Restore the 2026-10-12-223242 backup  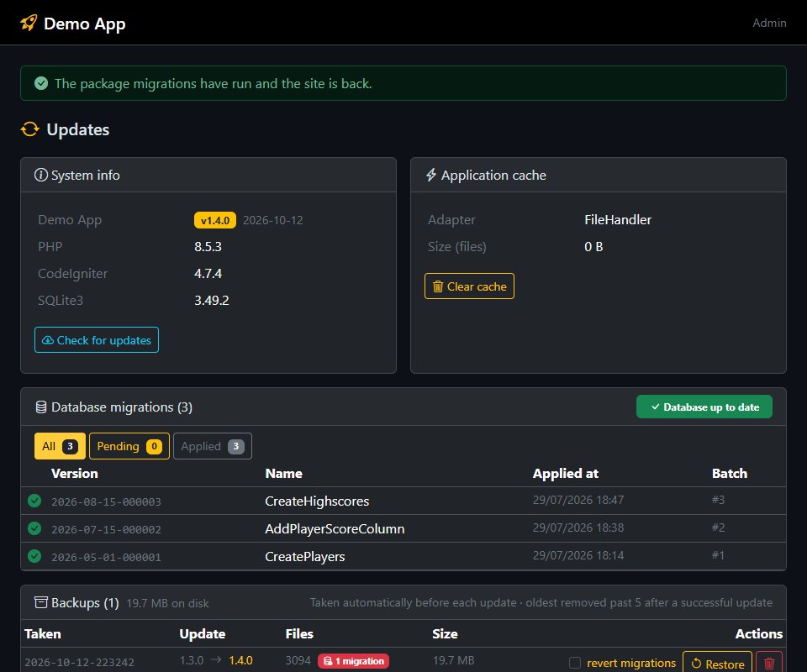717,663
